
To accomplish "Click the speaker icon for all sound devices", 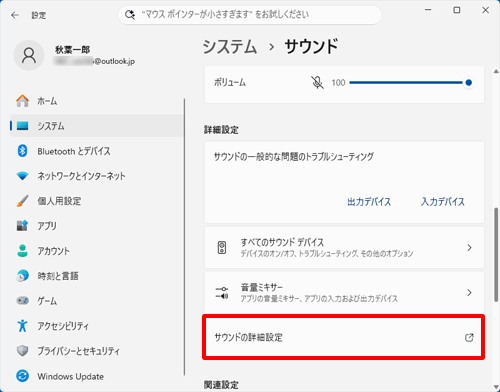I will [222, 248].
